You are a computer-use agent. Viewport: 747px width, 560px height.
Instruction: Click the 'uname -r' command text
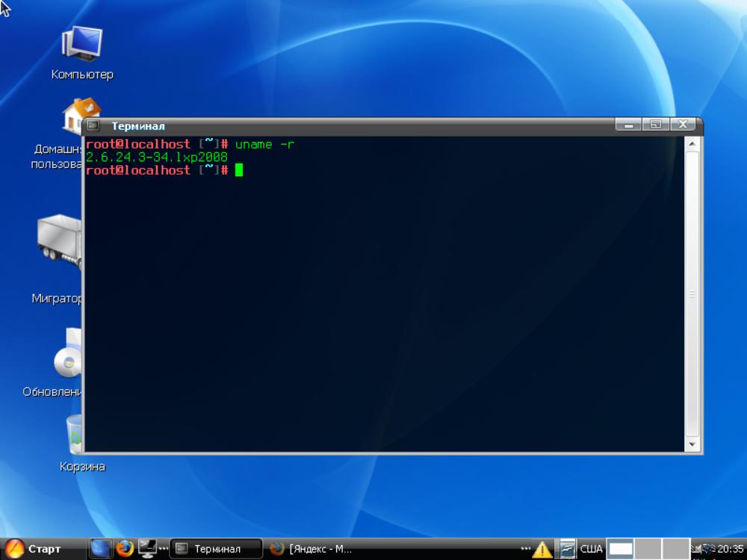pyautogui.click(x=264, y=144)
